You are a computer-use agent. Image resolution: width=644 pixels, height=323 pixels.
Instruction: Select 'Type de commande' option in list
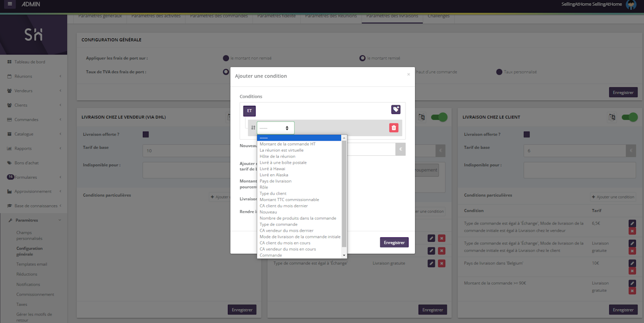click(278, 224)
